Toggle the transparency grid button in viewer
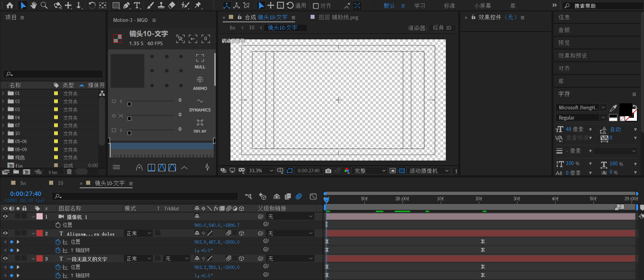 click(402, 171)
